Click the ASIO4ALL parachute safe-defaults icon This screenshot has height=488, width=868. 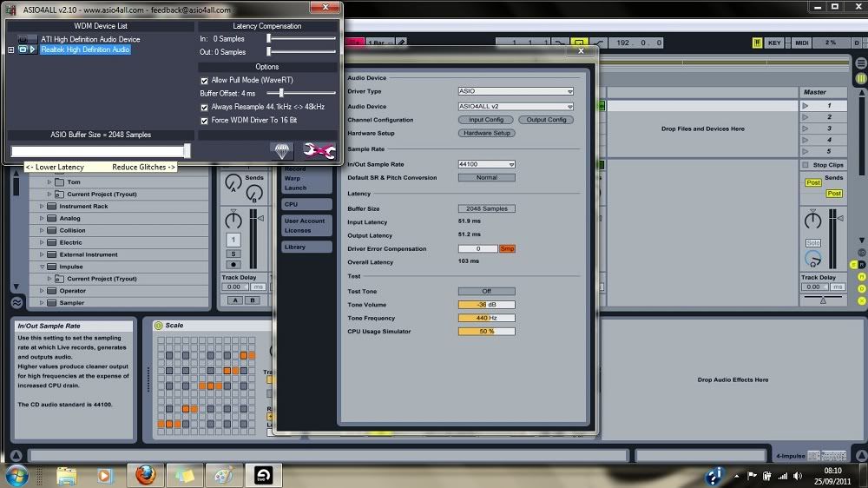coord(281,150)
